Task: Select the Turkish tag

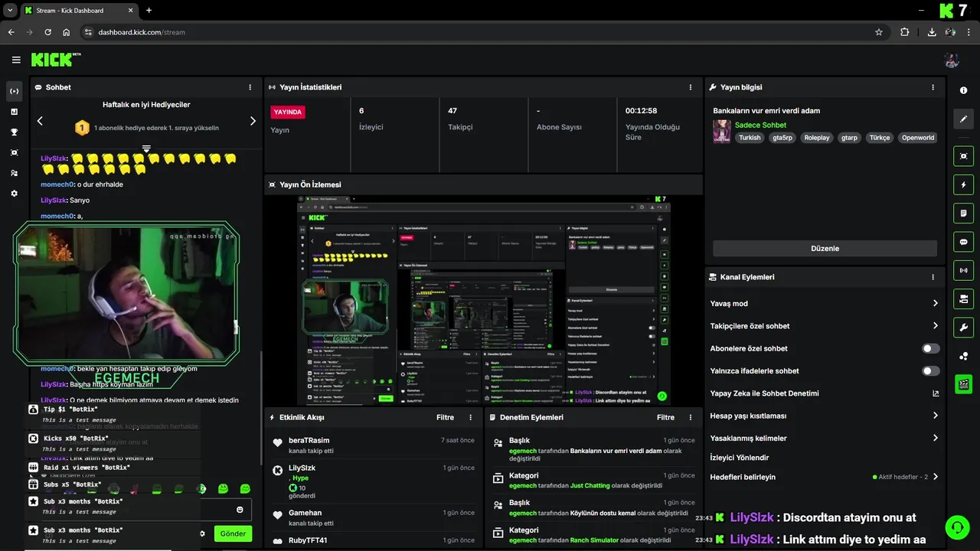Action: 750,138
